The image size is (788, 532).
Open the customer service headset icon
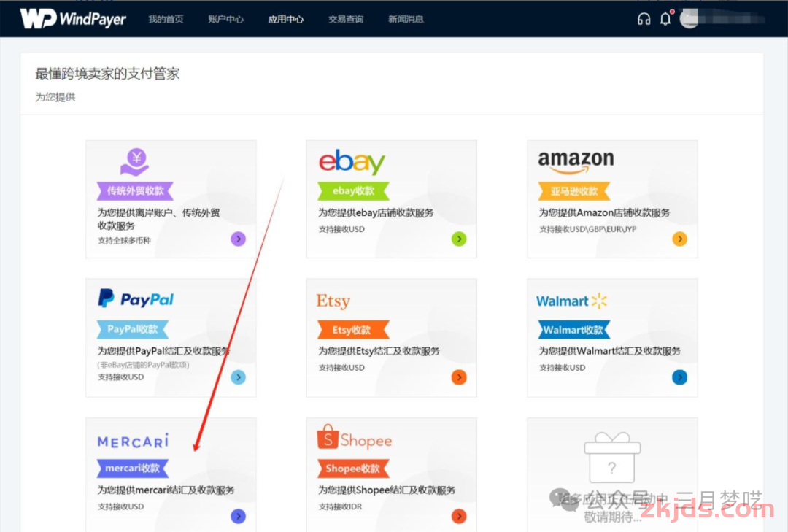(644, 19)
